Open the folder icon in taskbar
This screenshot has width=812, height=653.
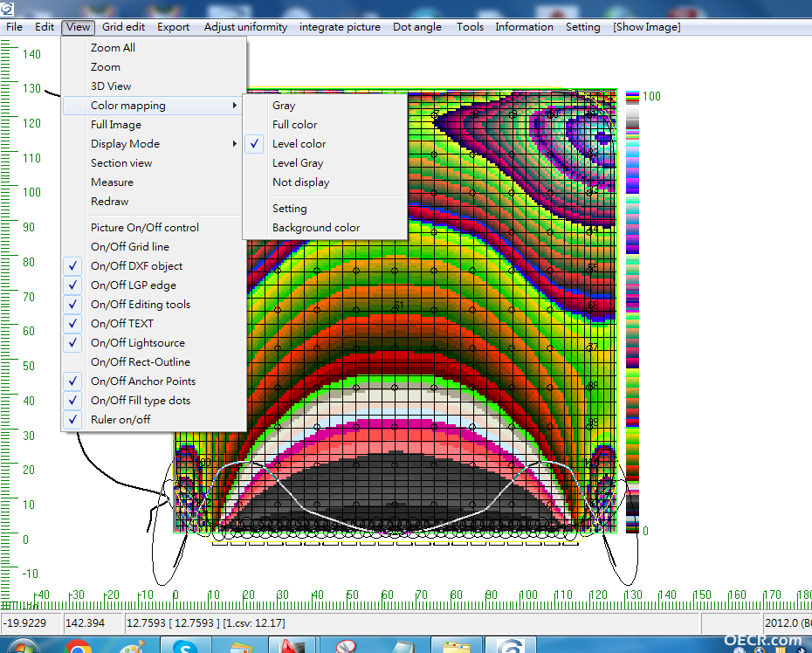point(457,647)
